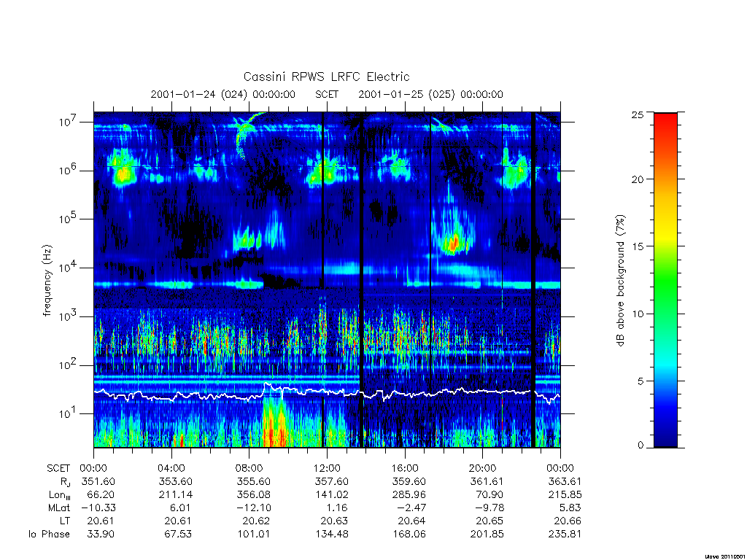Click the longitude value "285.96"
The width and height of the screenshot is (747, 560).
tap(409, 495)
